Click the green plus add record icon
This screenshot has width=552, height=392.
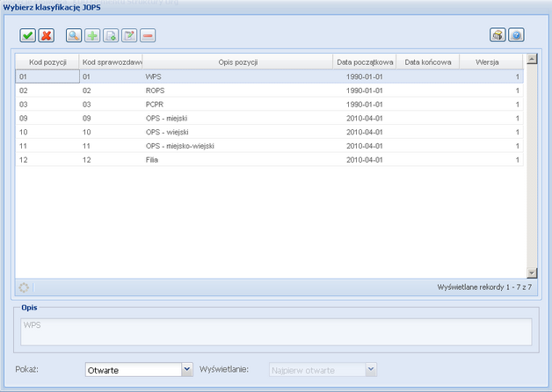(x=92, y=35)
